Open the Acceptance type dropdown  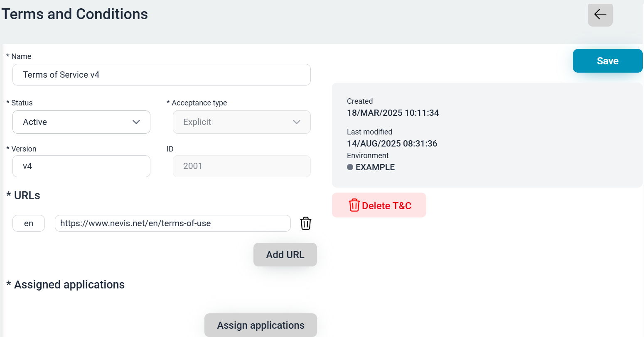coord(241,122)
